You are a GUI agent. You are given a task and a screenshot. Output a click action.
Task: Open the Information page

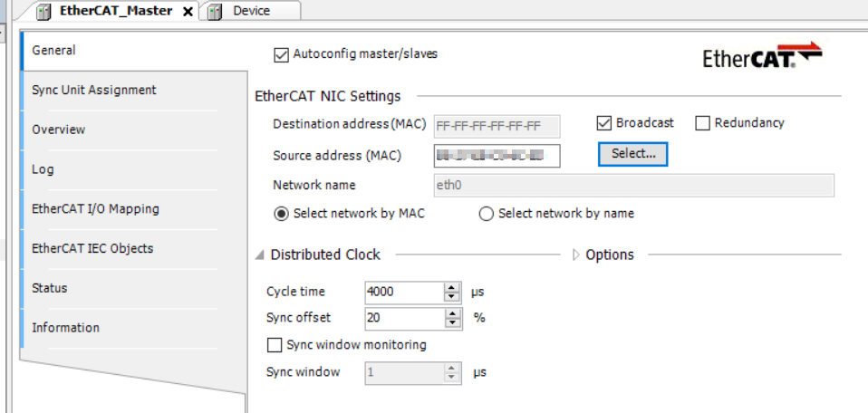pyautogui.click(x=133, y=328)
